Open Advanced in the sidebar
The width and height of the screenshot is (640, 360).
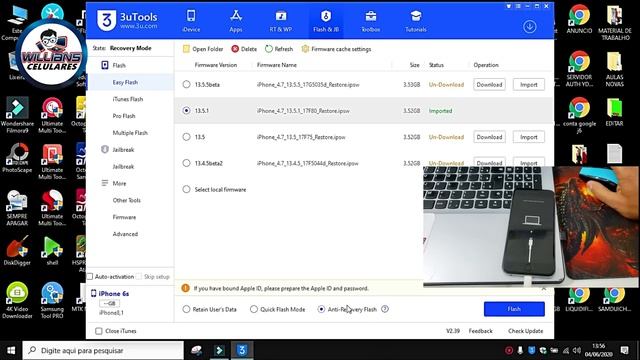pyautogui.click(x=125, y=234)
